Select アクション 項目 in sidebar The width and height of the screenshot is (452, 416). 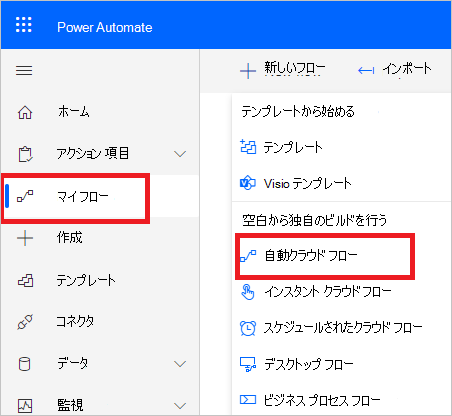93,153
